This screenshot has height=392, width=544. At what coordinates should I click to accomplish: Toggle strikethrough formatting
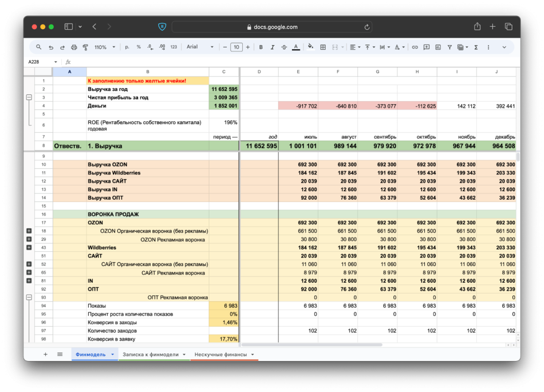tap(284, 47)
